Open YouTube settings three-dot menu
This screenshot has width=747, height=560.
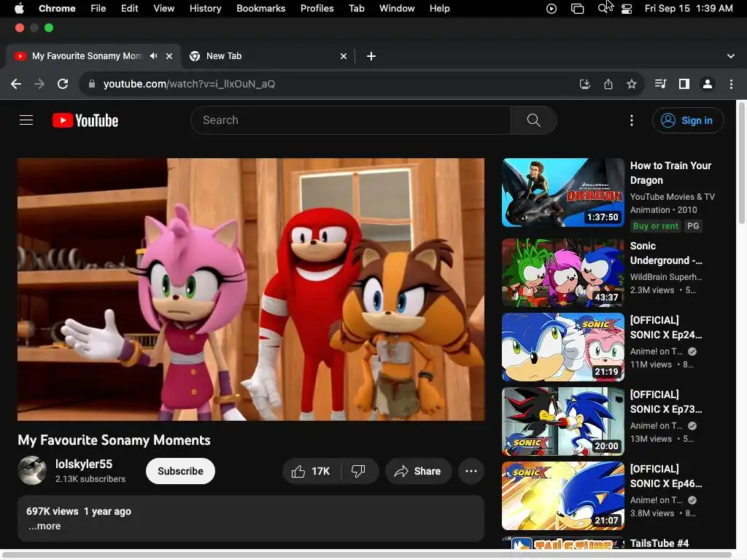(631, 120)
